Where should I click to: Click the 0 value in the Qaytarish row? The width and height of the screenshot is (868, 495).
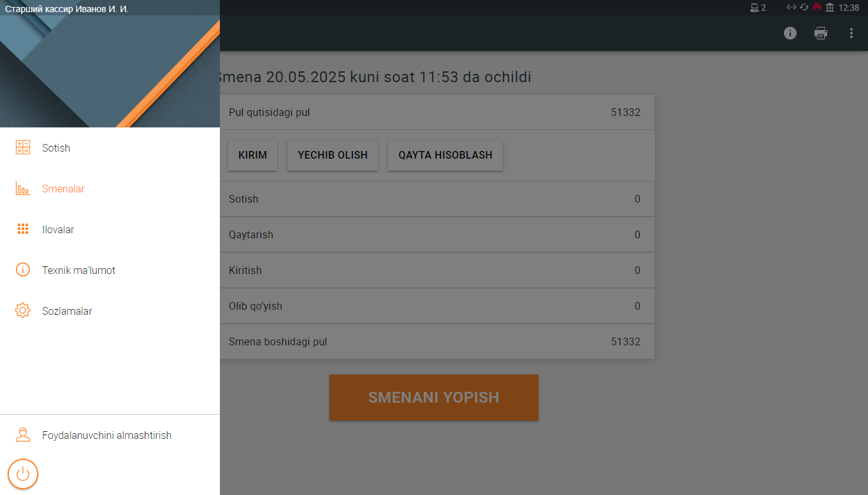(x=637, y=235)
